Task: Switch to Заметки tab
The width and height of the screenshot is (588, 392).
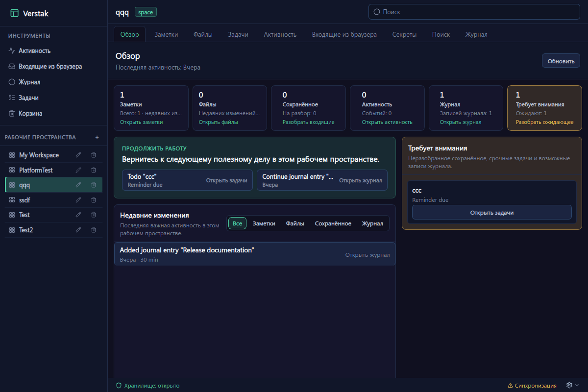Action: [166, 34]
